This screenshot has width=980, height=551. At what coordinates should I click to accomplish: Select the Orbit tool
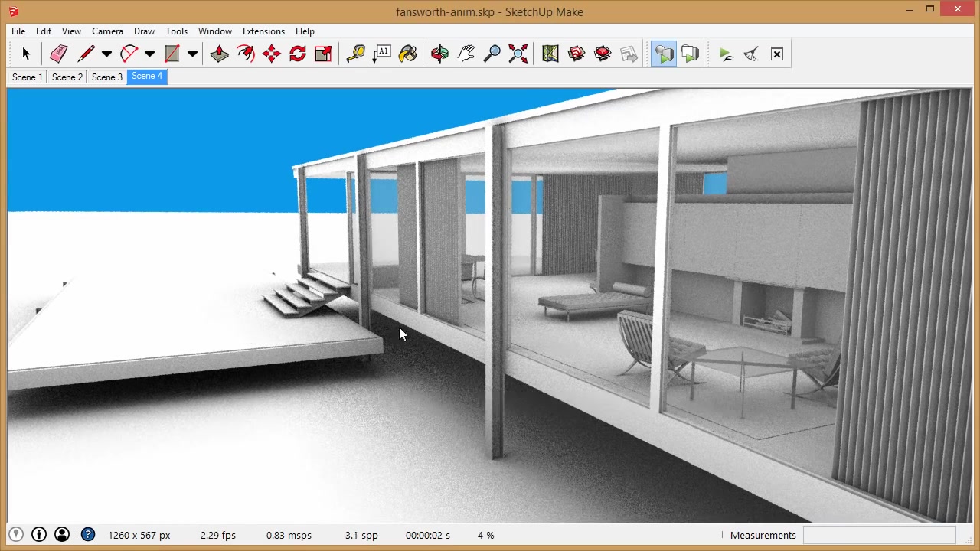439,54
